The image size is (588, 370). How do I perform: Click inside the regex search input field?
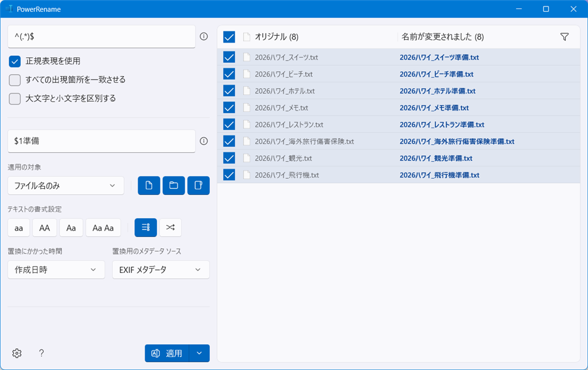(101, 36)
